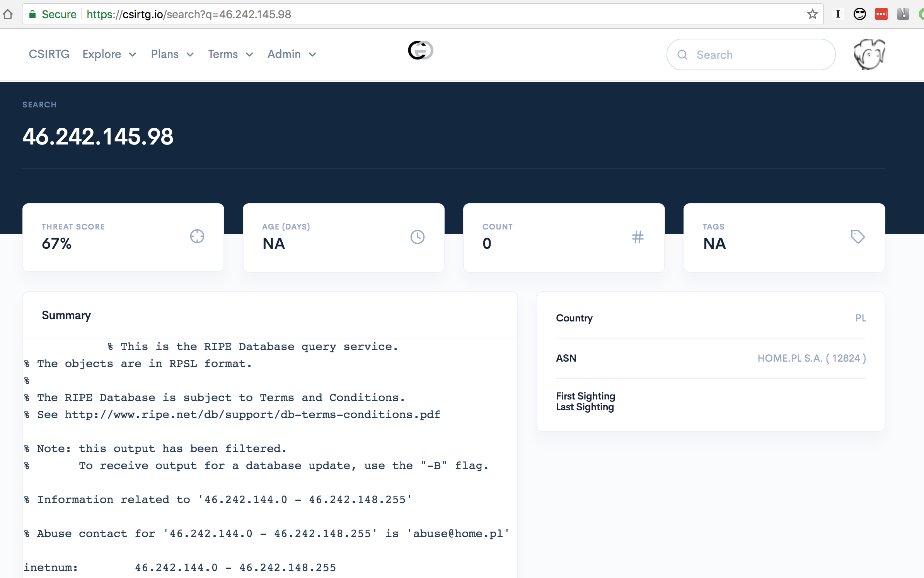Open the Terms menu
924x578 pixels.
click(223, 54)
